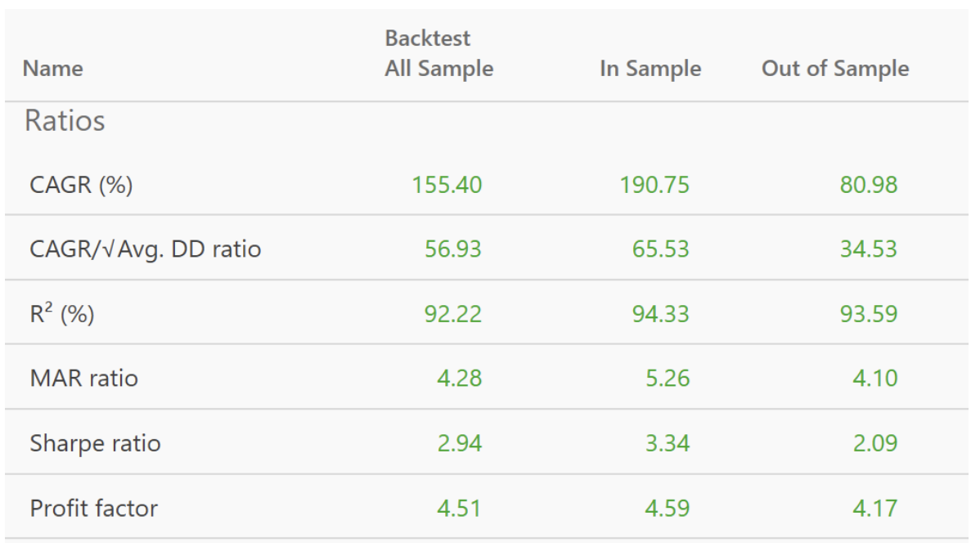Select the In Sample column header
This screenshot has height=543, width=980.
(650, 70)
